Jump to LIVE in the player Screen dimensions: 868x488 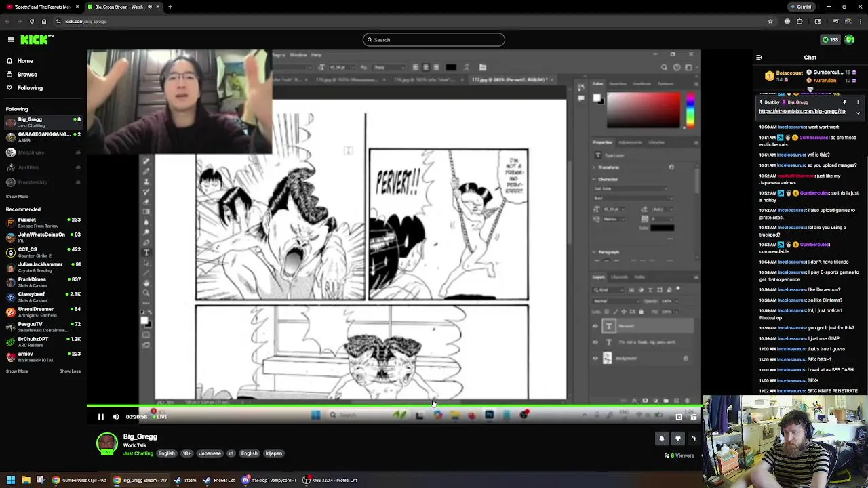click(x=160, y=417)
